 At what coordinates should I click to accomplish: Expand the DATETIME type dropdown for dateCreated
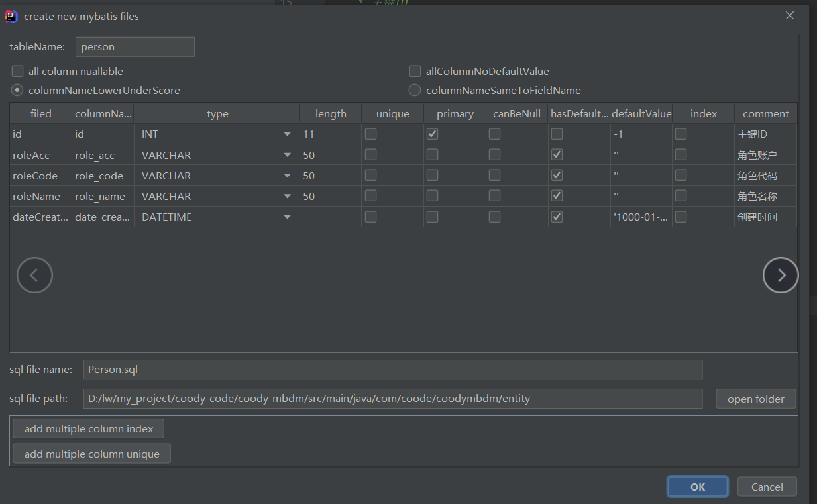click(287, 216)
